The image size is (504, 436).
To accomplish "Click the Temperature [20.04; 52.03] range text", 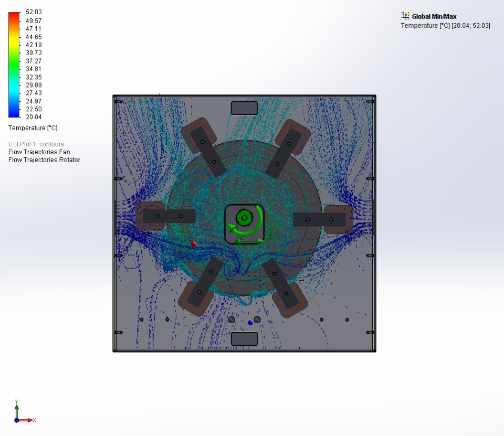I will [x=445, y=25].
